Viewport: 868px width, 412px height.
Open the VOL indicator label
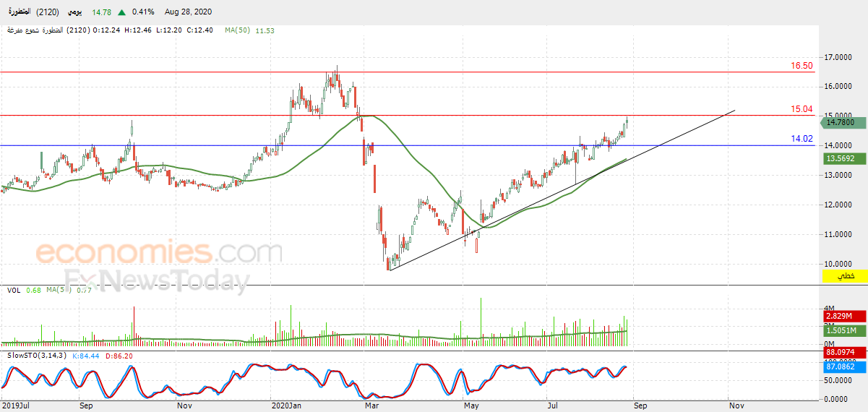(14, 290)
